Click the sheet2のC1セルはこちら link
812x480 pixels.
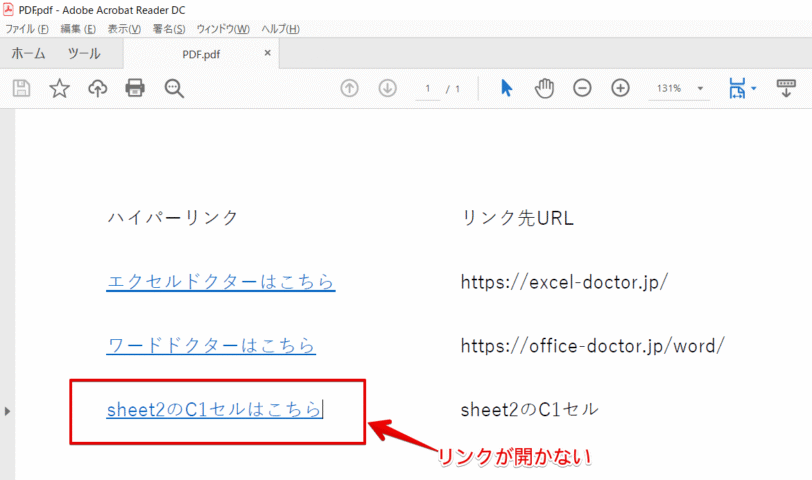214,410
